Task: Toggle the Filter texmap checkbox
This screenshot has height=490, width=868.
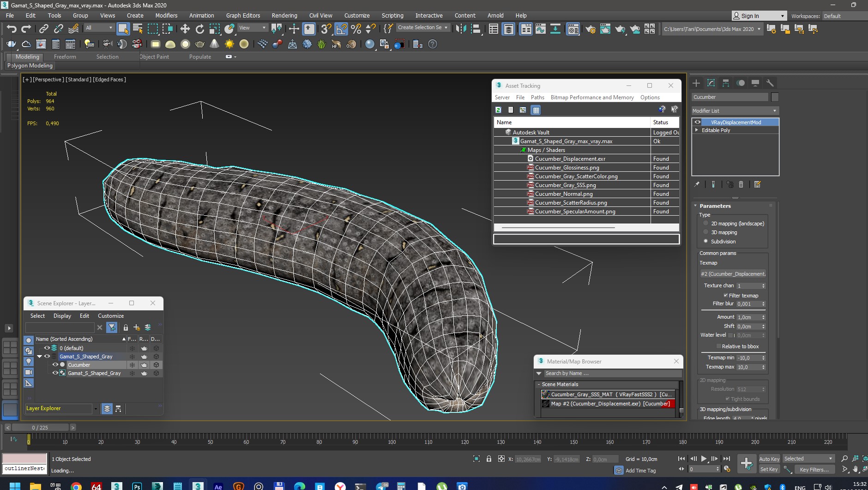Action: (726, 296)
